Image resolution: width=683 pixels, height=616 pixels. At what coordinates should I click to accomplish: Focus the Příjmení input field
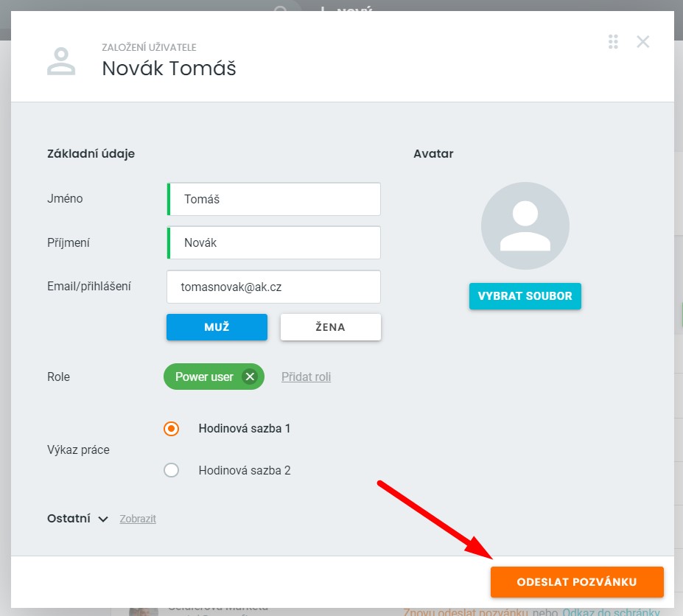click(274, 242)
